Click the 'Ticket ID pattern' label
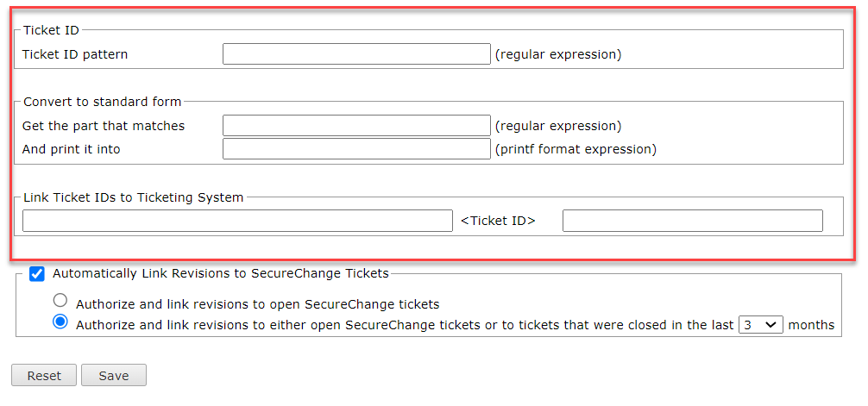The width and height of the screenshot is (868, 406). (75, 54)
